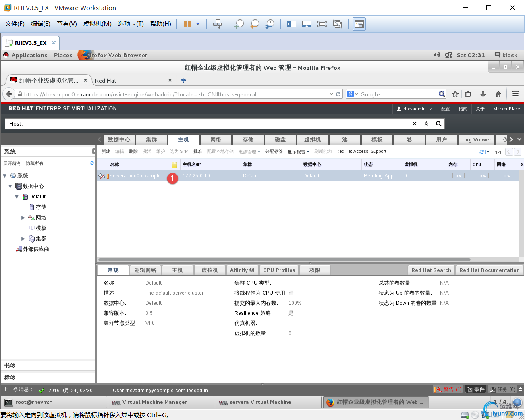Viewport: 525px width, 420px height.
Task: Toggle the VMware thumbnail bar
Action: pos(307,24)
